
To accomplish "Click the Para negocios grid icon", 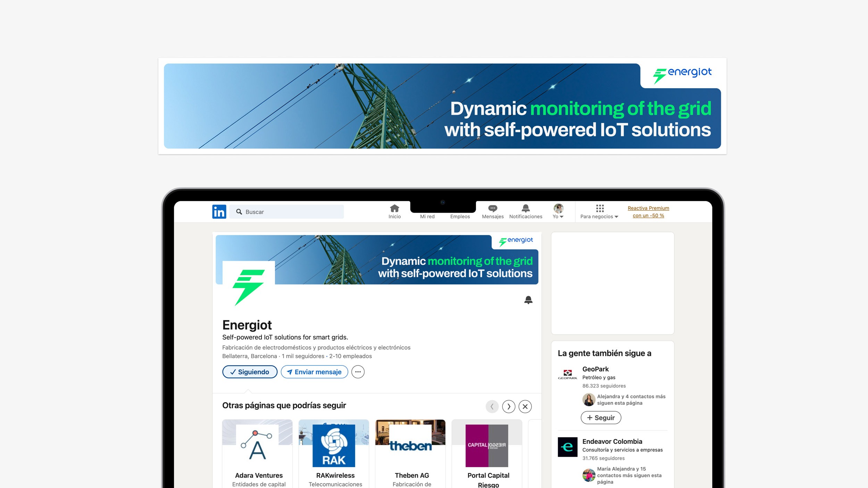I will [x=600, y=208].
